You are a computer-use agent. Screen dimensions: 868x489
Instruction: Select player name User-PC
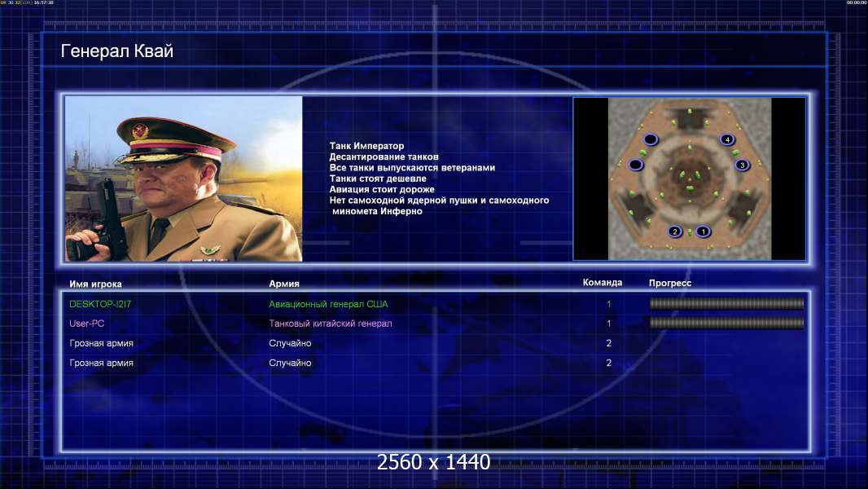tap(87, 324)
